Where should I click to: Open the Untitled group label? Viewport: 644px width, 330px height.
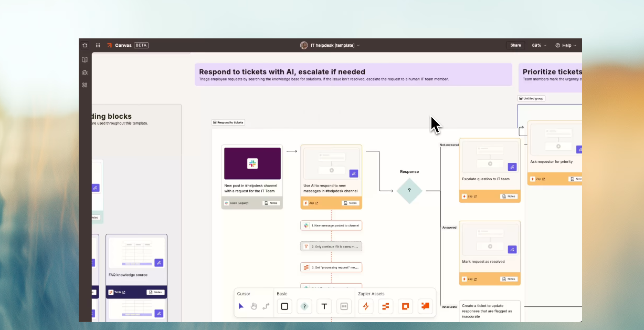pyautogui.click(x=531, y=98)
